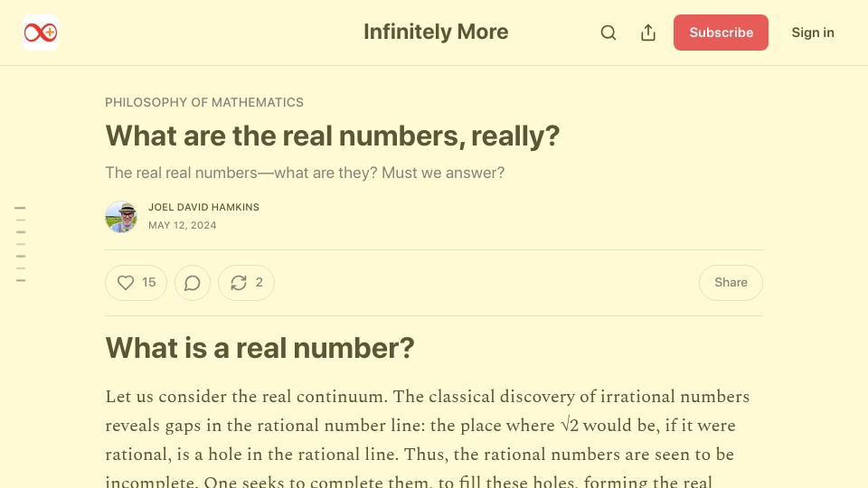Viewport: 868px width, 488px height.
Task: Open the Sign in link
Action: (813, 33)
